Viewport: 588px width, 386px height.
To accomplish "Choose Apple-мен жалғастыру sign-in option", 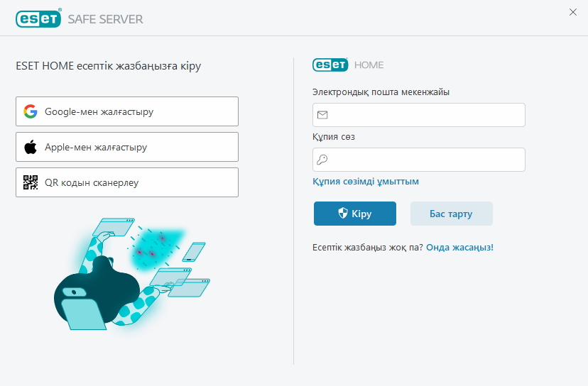I will pos(127,147).
